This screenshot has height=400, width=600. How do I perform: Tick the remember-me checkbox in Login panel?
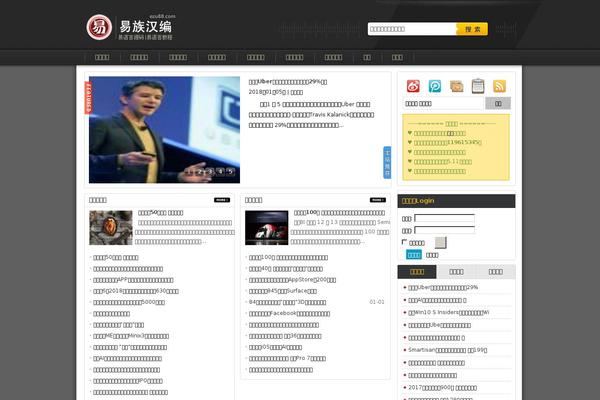[404, 242]
